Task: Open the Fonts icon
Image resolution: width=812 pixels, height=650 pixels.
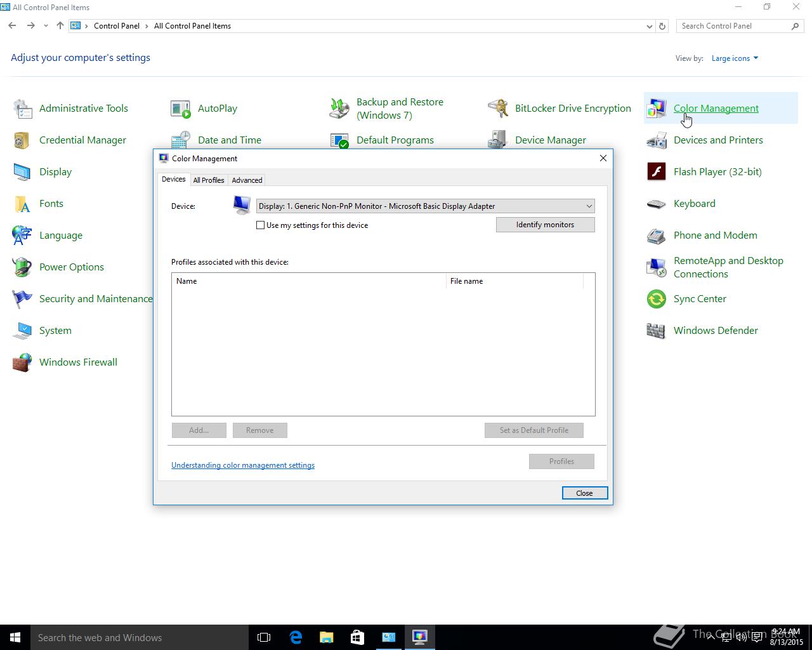Action: 22,204
